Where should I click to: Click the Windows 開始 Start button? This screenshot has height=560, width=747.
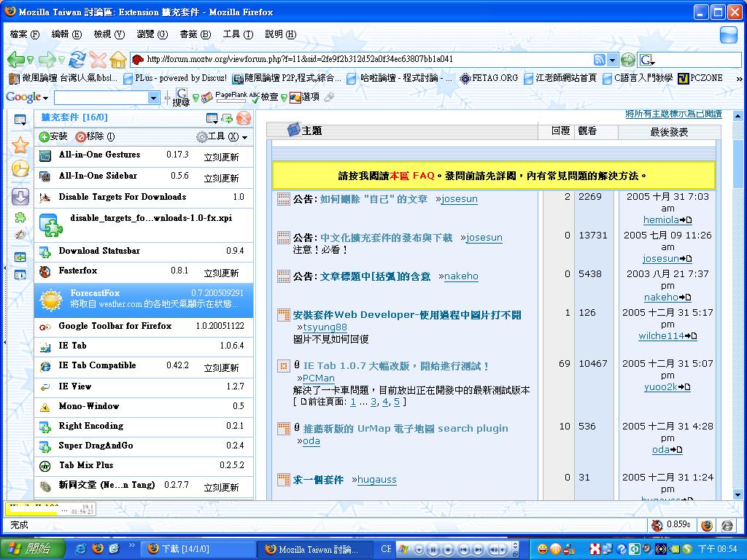(32, 549)
